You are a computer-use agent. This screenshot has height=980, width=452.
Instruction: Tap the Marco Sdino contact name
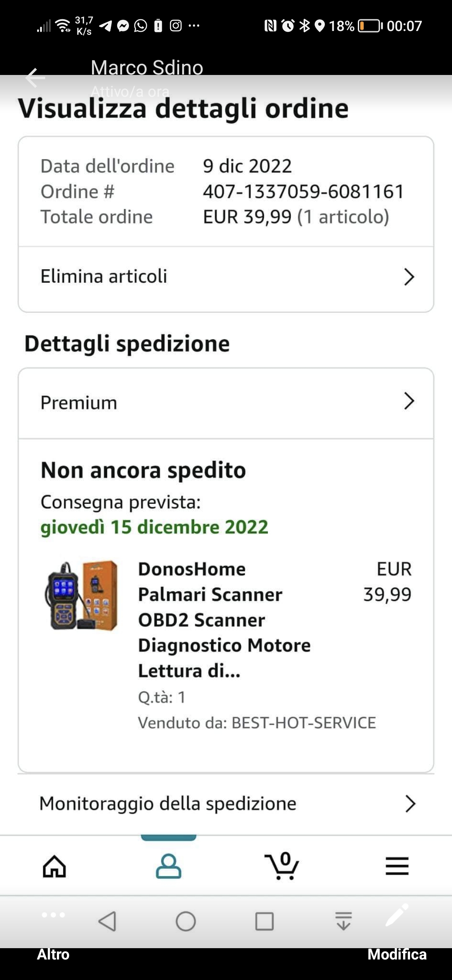point(147,68)
